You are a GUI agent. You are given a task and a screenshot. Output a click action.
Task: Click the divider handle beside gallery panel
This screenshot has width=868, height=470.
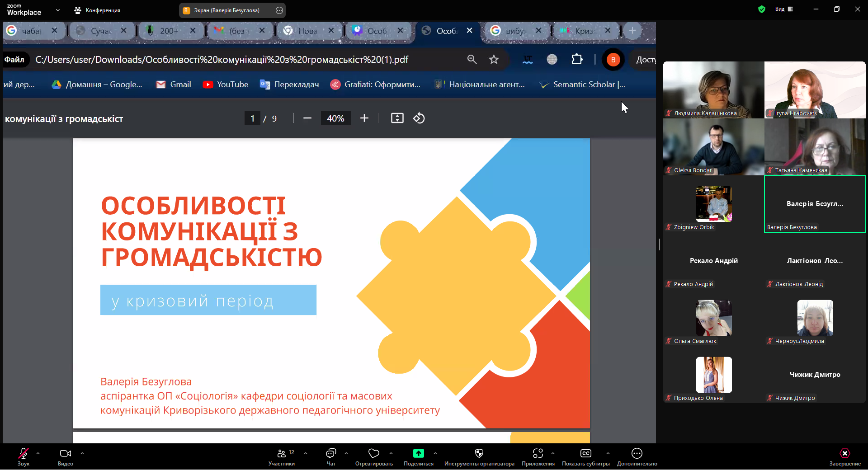coord(659,244)
